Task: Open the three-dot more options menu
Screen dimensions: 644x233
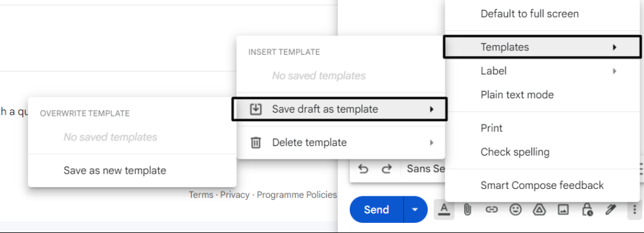Action: click(x=635, y=210)
